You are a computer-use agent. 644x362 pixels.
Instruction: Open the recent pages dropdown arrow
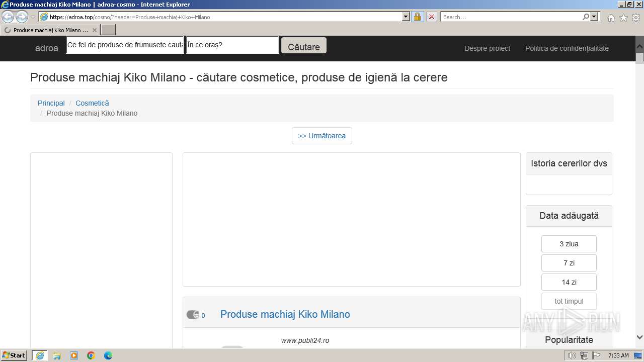33,17
